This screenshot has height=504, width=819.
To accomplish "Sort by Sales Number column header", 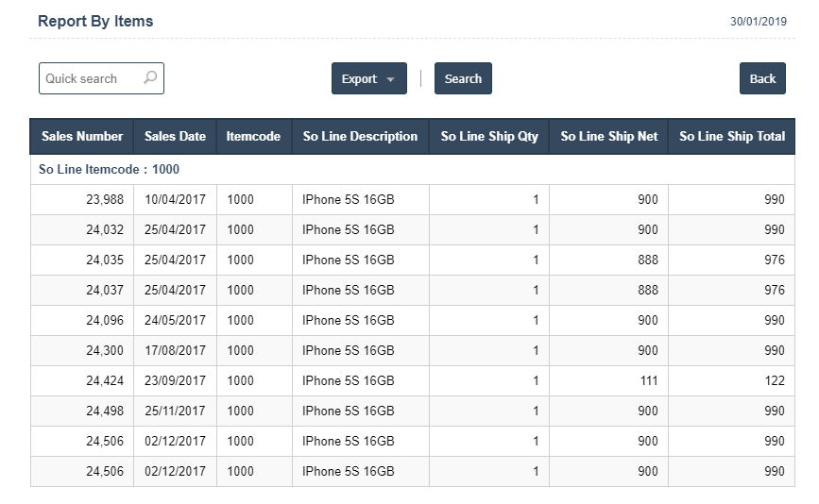I will 82,136.
